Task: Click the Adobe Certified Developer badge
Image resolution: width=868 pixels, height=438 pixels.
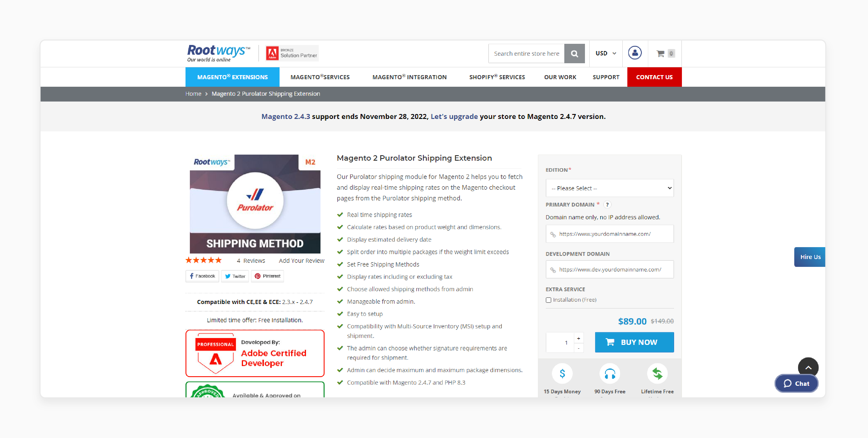Action: coord(255,353)
